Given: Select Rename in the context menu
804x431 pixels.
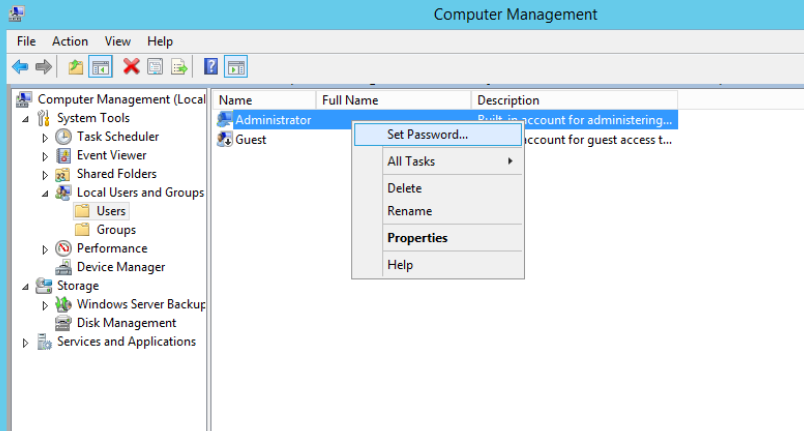Looking at the screenshot, I should pyautogui.click(x=409, y=211).
